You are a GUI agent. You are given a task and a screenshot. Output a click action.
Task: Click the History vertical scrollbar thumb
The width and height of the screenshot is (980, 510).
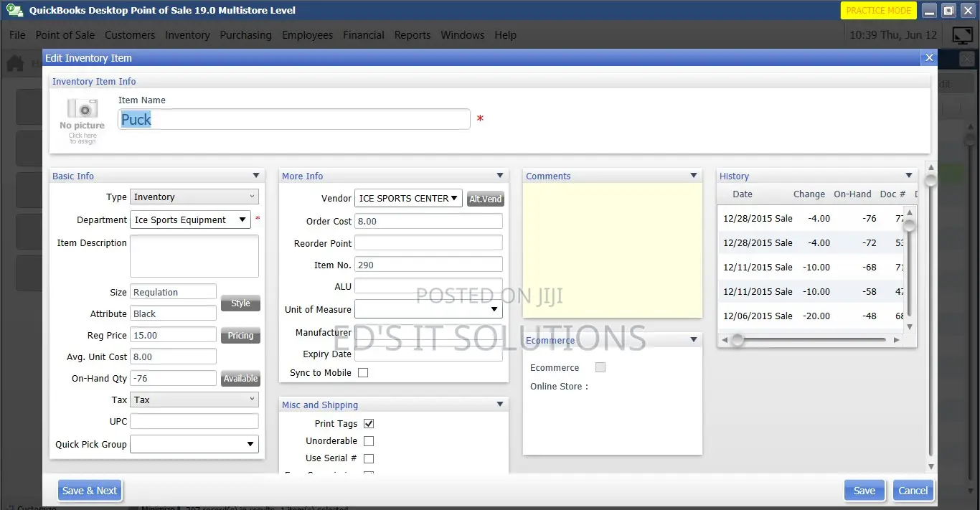910,226
